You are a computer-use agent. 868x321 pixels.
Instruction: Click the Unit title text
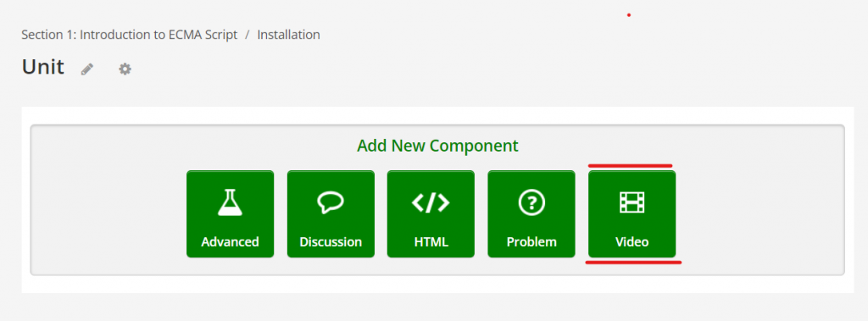pyautogui.click(x=42, y=68)
